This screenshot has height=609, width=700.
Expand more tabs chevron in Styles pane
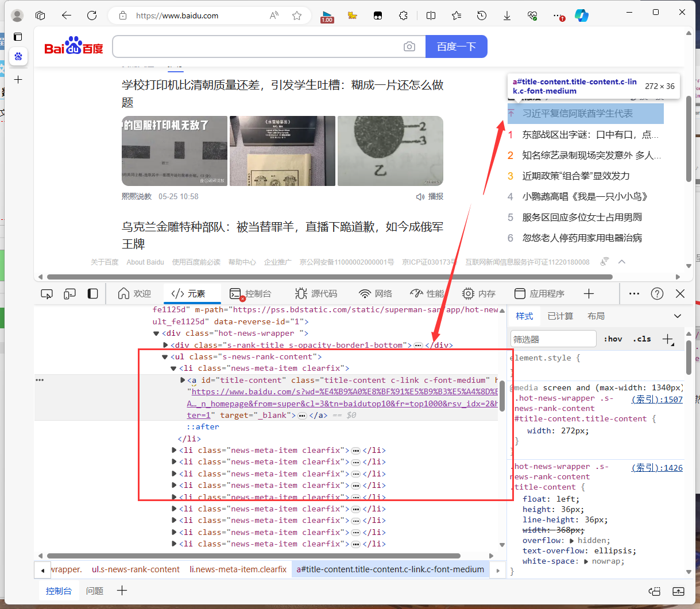point(678,316)
